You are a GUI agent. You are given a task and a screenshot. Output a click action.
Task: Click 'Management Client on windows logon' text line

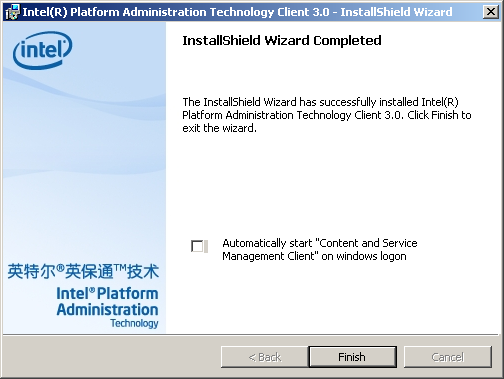[x=314, y=256]
